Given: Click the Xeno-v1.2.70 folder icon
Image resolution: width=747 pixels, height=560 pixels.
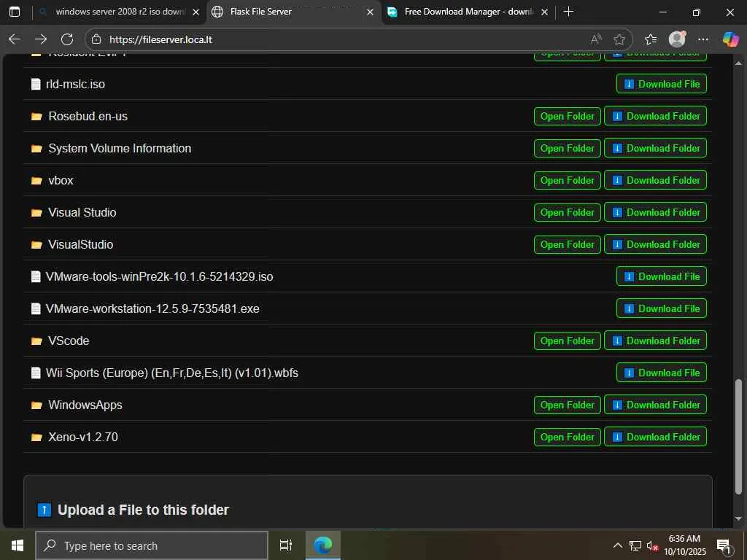Looking at the screenshot, I should coord(36,437).
